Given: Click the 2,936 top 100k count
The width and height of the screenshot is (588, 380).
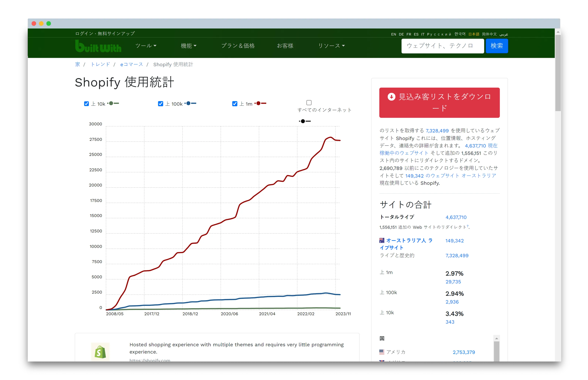Looking at the screenshot, I should click(452, 302).
